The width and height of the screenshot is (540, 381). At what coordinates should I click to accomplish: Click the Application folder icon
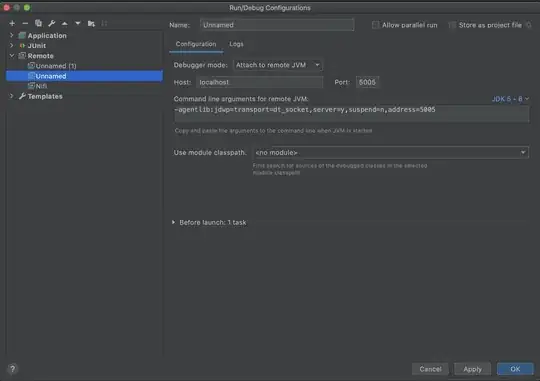point(22,35)
